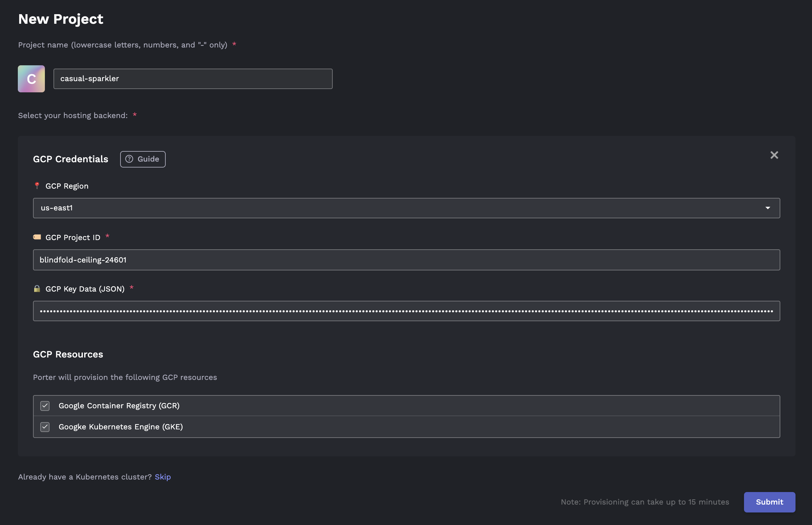The height and width of the screenshot is (525, 812).
Task: Click the lock icon beside GCP Key Data
Action: click(x=37, y=289)
